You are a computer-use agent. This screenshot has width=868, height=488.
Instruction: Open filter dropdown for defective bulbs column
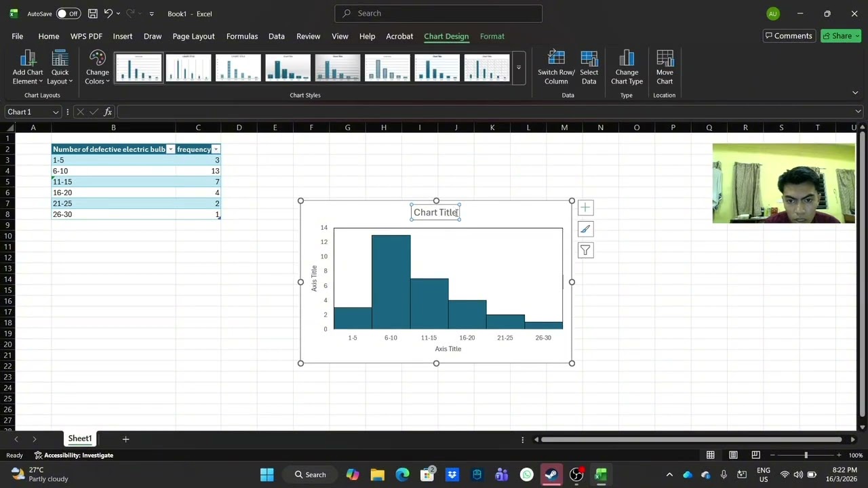click(x=171, y=149)
